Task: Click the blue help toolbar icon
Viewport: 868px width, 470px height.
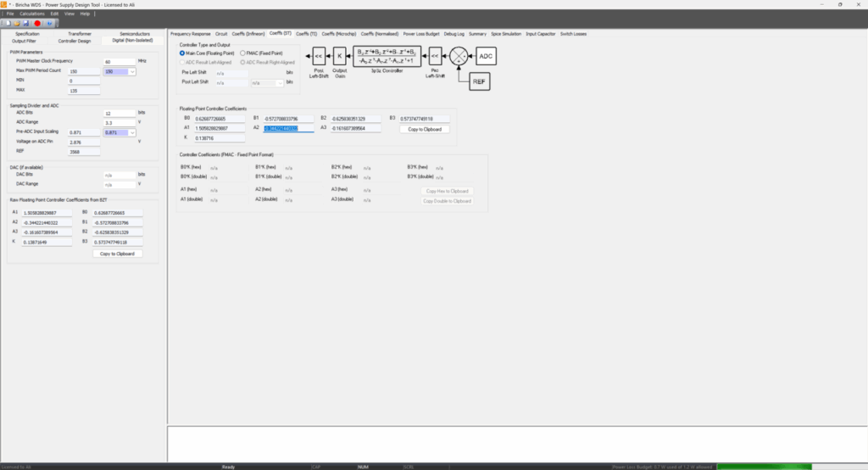Action: pyautogui.click(x=48, y=23)
